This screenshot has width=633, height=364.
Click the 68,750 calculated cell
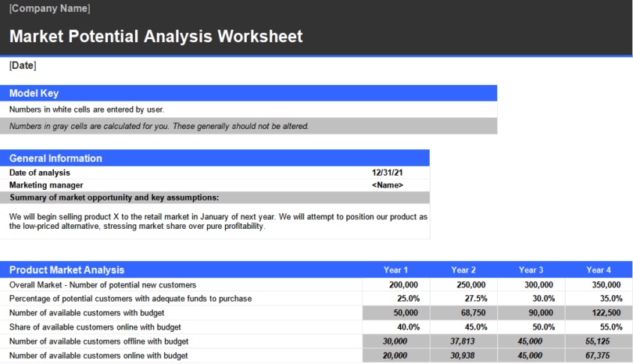point(464,312)
